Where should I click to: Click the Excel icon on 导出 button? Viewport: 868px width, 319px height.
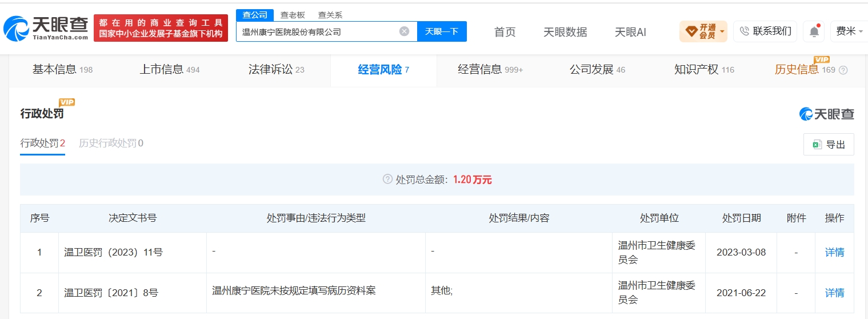817,145
